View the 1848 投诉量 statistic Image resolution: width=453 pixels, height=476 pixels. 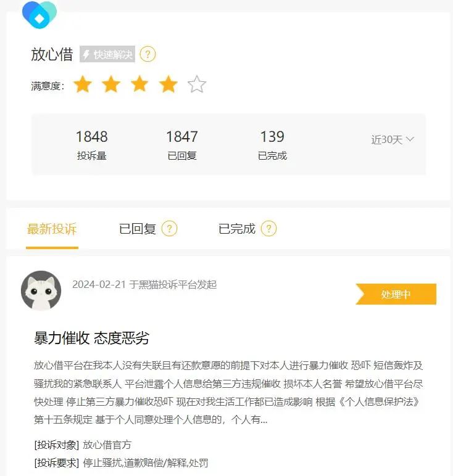[x=92, y=145]
